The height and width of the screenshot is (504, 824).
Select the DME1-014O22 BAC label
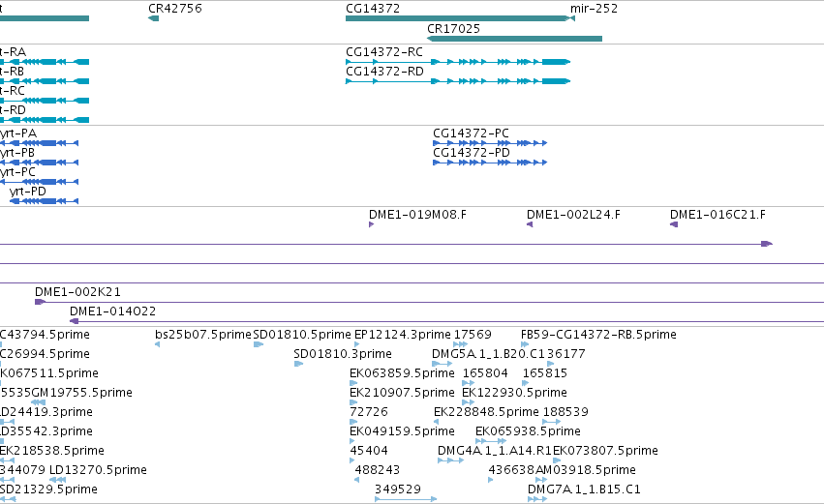point(112,311)
